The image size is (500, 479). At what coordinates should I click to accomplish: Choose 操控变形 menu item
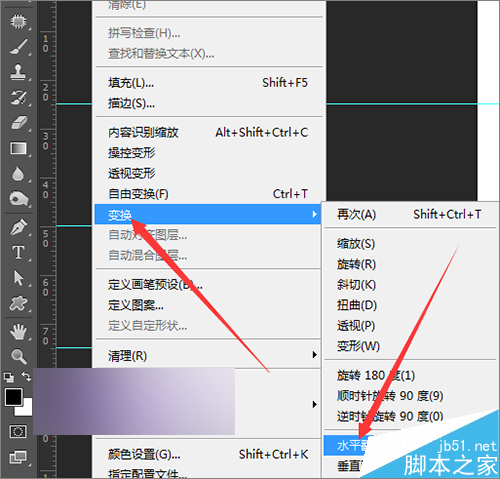(209, 153)
